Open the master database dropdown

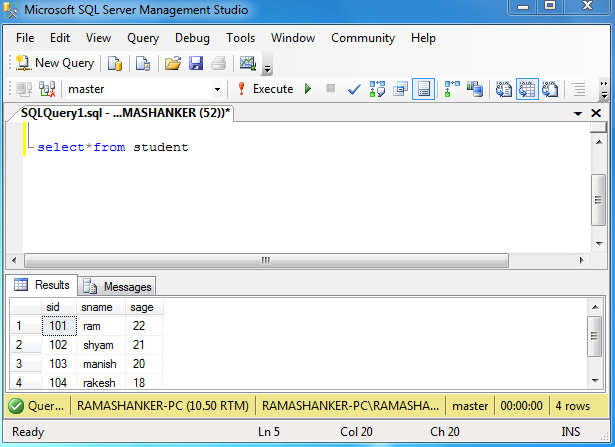217,89
